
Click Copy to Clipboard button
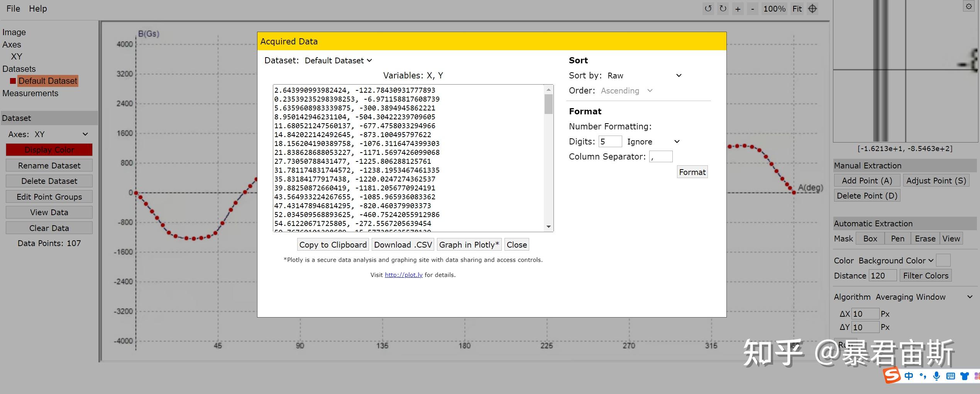coord(332,245)
